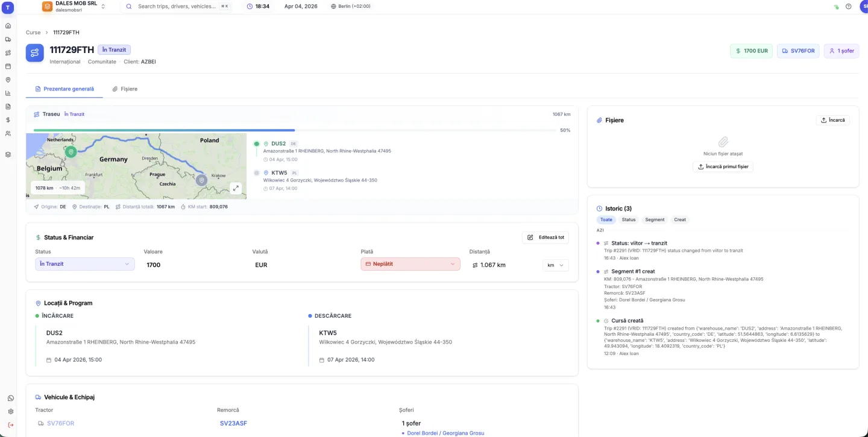Open the WhatsApp icon in sidebar

pos(10,398)
